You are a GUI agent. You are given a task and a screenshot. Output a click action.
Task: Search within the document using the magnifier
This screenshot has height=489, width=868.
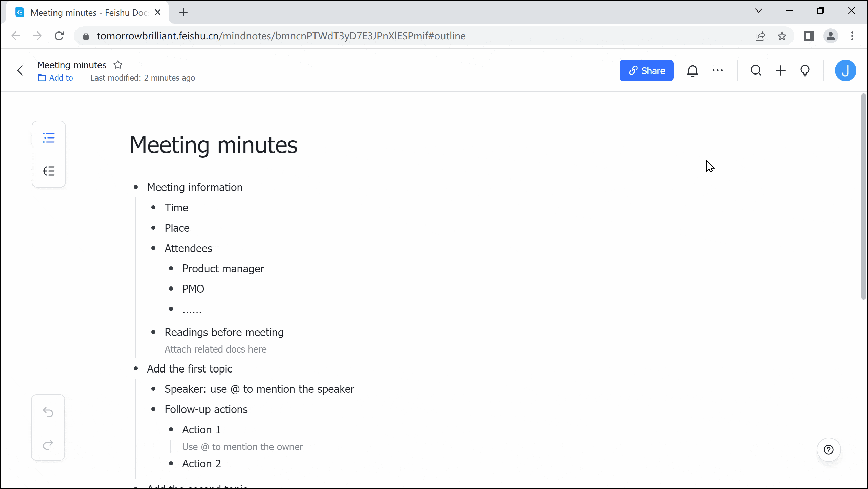click(x=756, y=70)
